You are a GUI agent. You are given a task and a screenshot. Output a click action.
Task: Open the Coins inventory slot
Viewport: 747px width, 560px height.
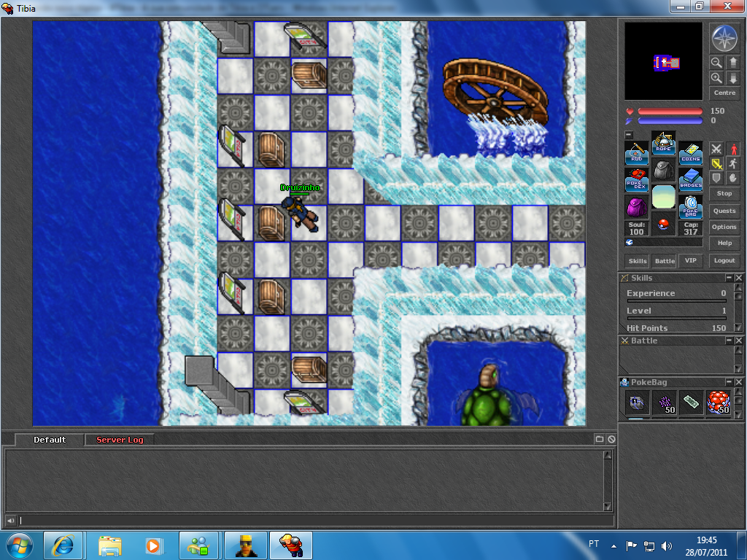pos(690,153)
